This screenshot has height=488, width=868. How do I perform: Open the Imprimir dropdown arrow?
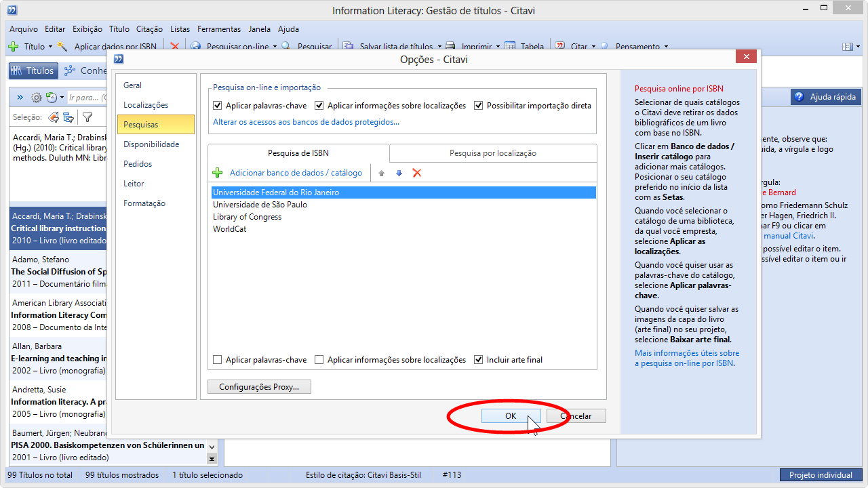point(498,47)
